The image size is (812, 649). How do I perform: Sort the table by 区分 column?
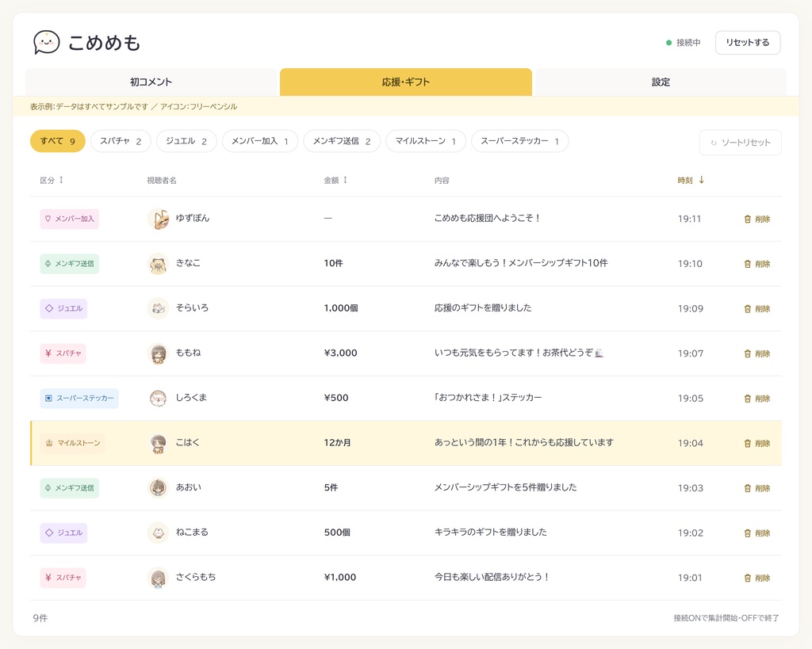coord(52,180)
